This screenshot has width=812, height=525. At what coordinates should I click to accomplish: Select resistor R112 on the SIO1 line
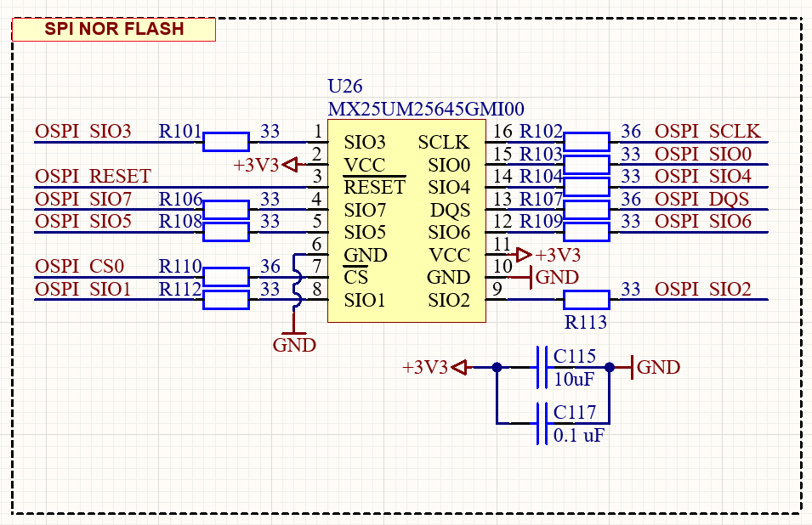(x=224, y=298)
